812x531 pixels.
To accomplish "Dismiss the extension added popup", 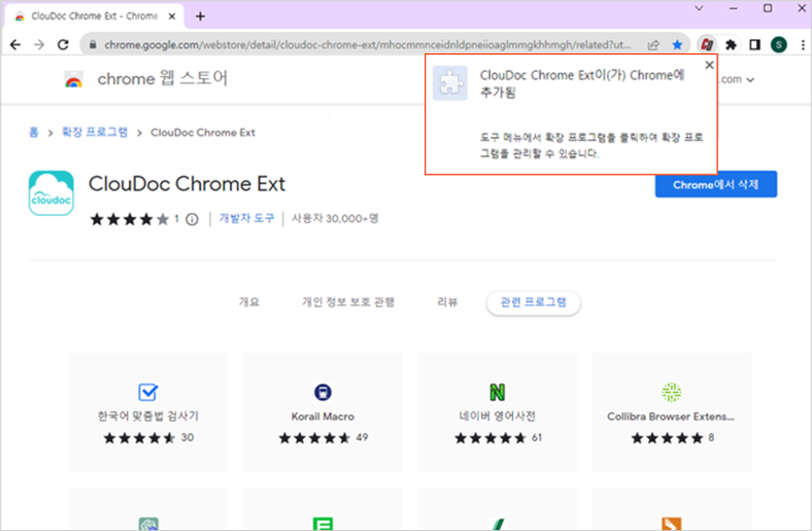I will (x=709, y=65).
